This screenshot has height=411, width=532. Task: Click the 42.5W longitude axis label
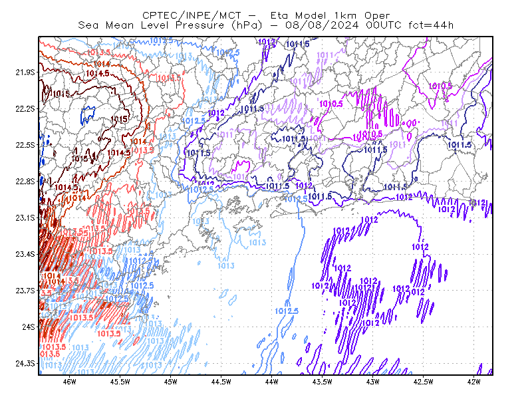[x=424, y=382]
